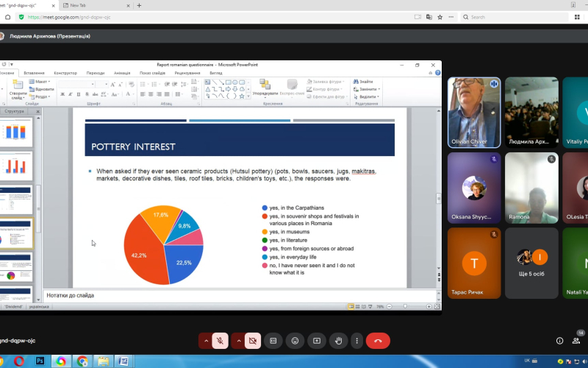
Task: Toggle camera on in Meet controls
Action: [x=253, y=341]
